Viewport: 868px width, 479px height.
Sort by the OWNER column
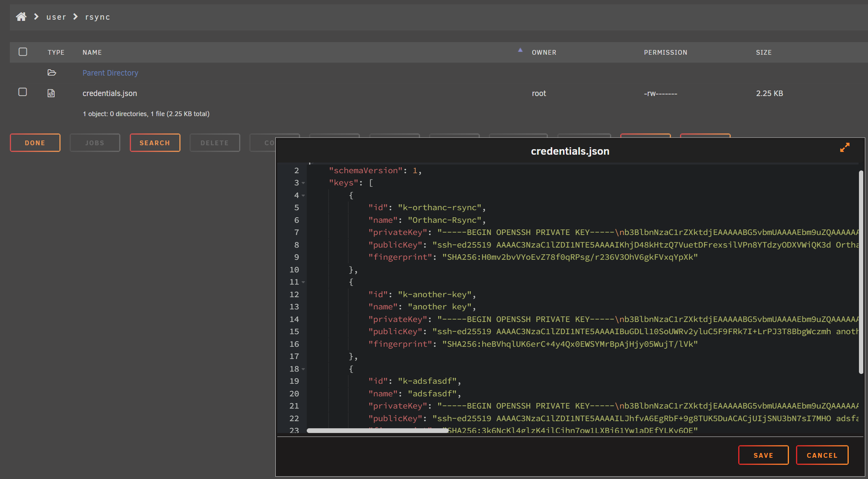(x=544, y=52)
